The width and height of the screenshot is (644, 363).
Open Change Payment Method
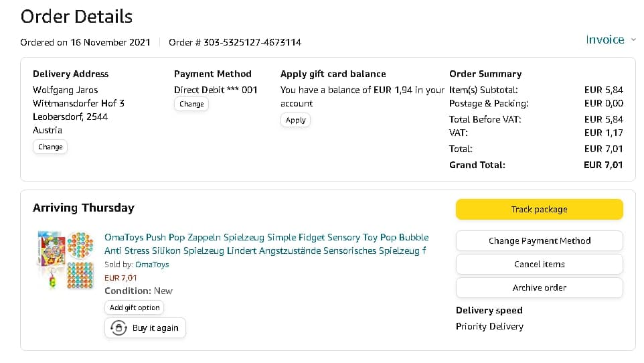[539, 240]
